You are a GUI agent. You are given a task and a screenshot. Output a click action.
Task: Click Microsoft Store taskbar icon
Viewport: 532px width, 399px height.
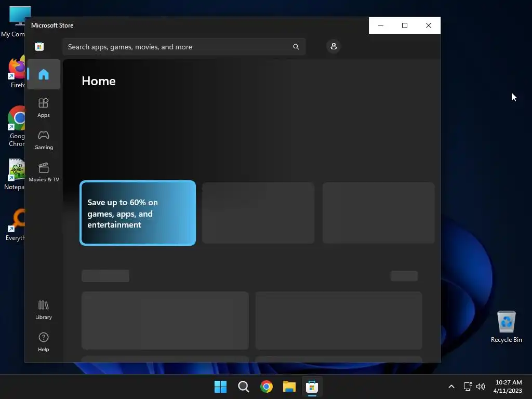coord(312,387)
